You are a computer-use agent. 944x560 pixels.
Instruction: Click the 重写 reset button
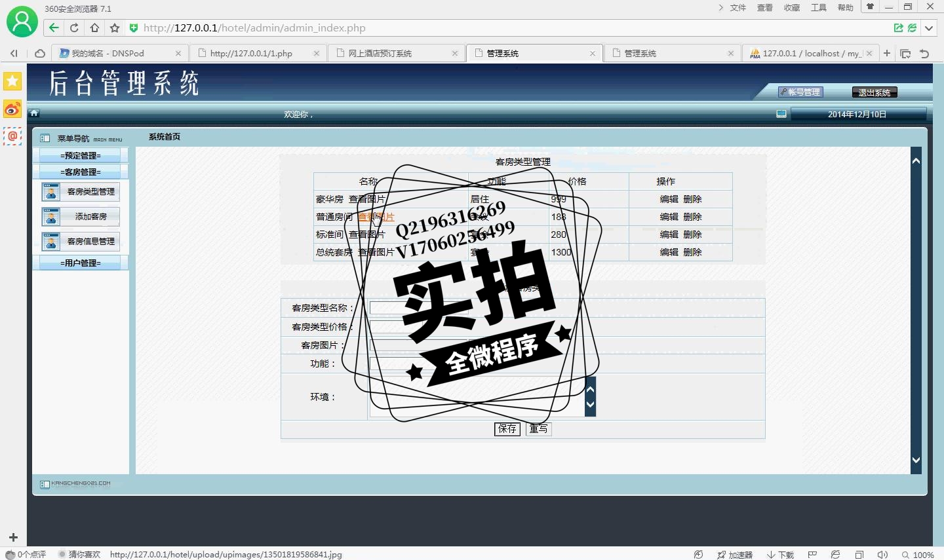(538, 429)
